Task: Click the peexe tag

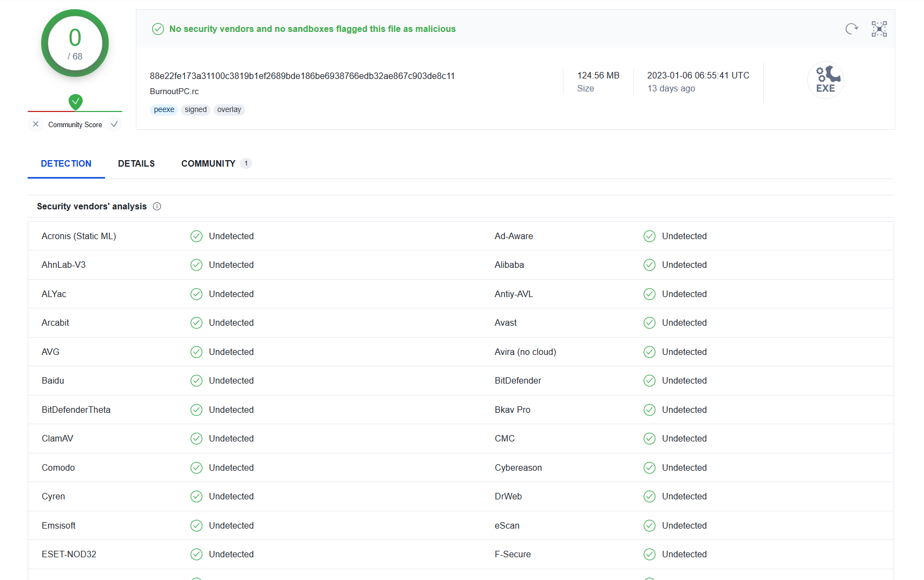Action: (164, 110)
